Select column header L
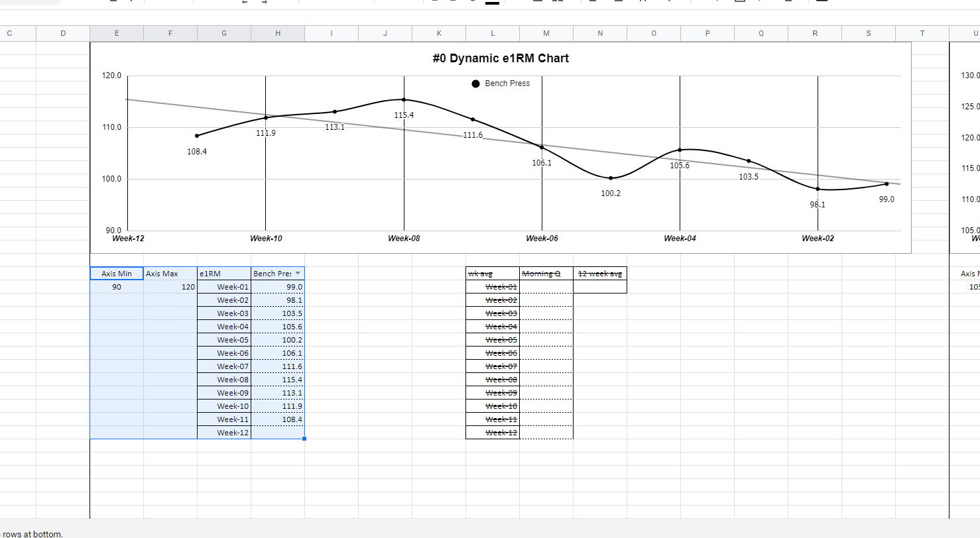The image size is (980, 538). [493, 32]
